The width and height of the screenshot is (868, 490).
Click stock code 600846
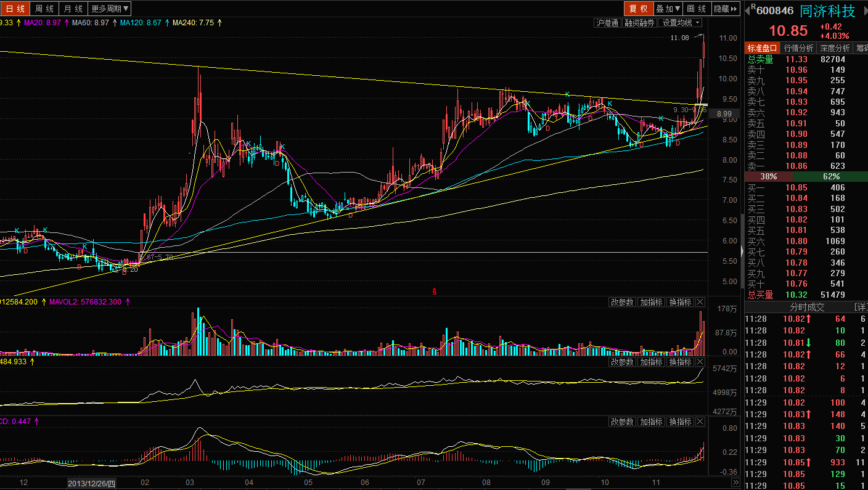click(775, 10)
